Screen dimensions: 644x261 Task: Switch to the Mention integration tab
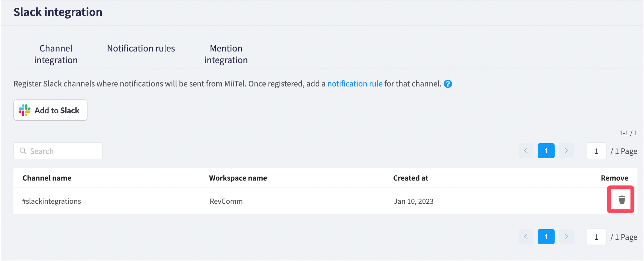(226, 54)
